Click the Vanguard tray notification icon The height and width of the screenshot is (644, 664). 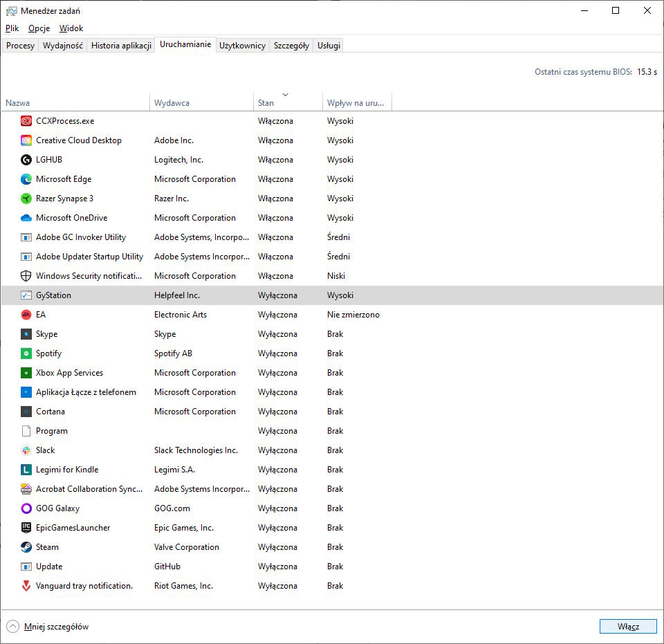[x=26, y=586]
